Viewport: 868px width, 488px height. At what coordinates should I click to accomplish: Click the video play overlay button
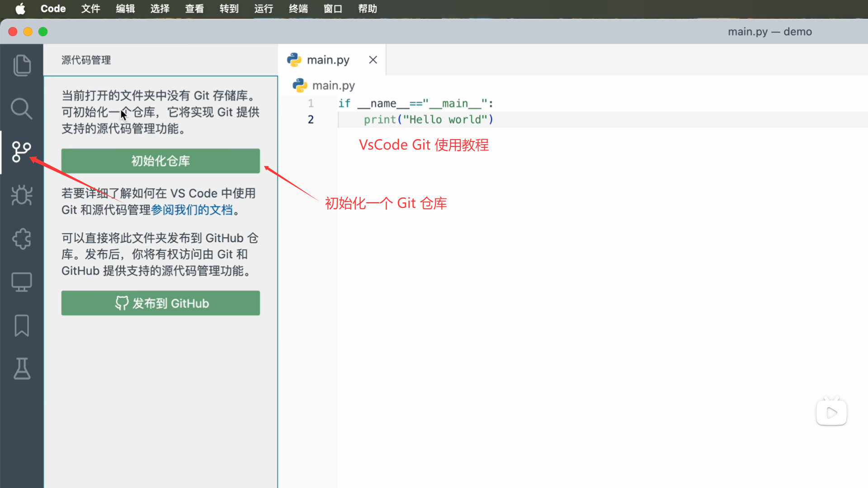pos(831,413)
